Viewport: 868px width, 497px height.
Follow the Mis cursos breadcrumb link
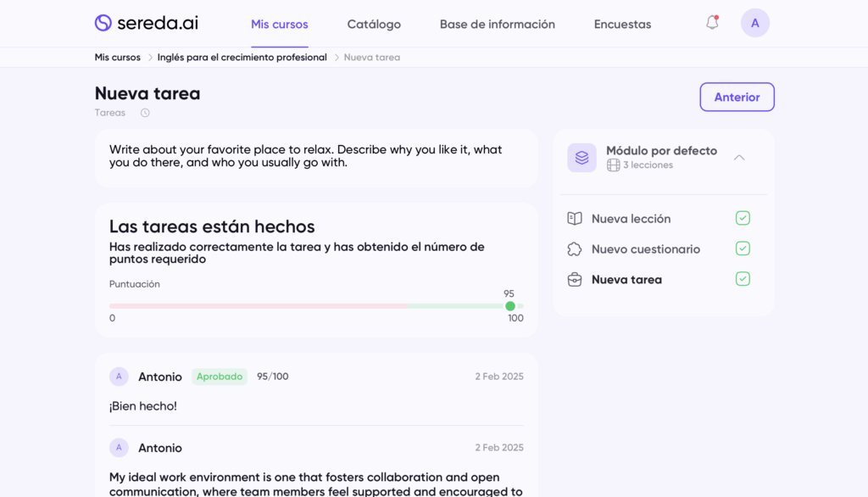coord(118,58)
